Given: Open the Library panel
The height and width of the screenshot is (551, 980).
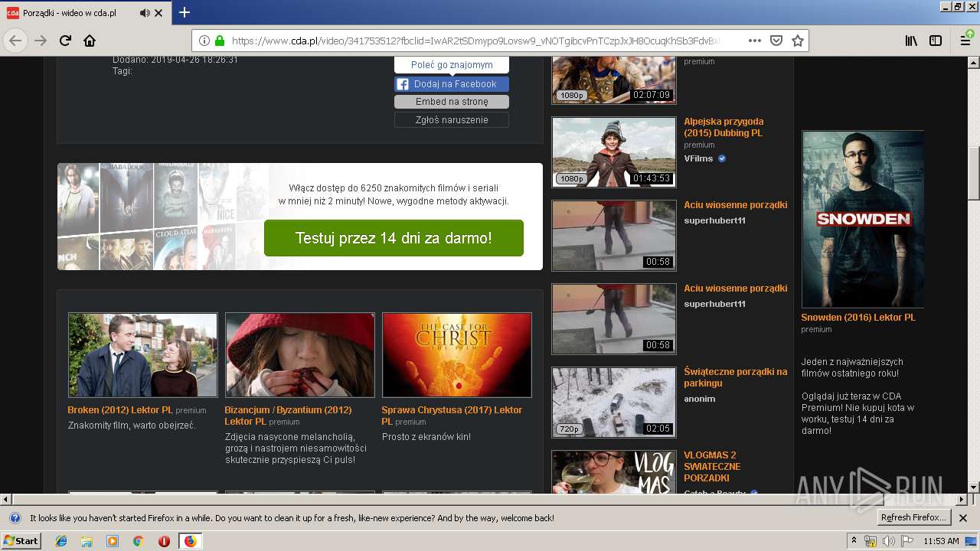Looking at the screenshot, I should [x=911, y=41].
